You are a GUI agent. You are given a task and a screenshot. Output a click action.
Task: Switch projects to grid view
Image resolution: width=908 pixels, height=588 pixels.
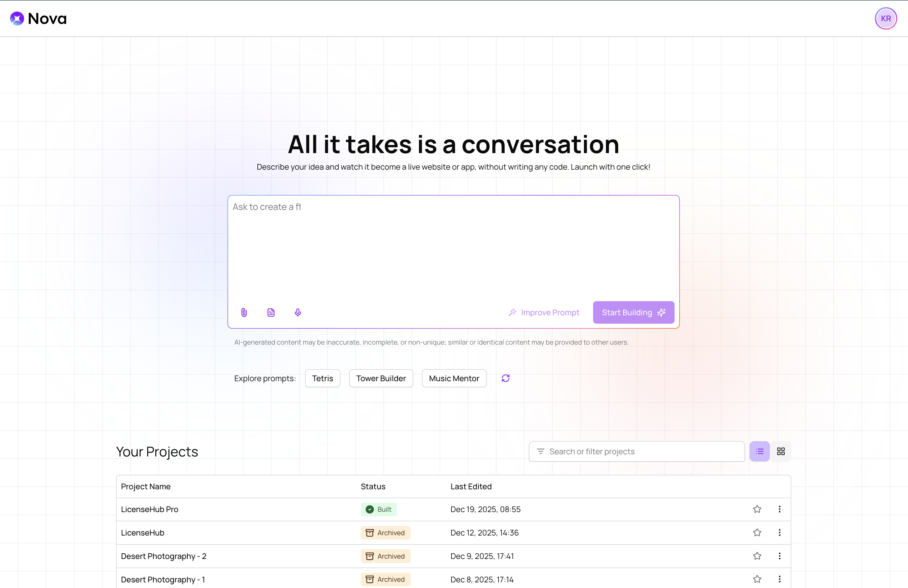click(x=781, y=451)
